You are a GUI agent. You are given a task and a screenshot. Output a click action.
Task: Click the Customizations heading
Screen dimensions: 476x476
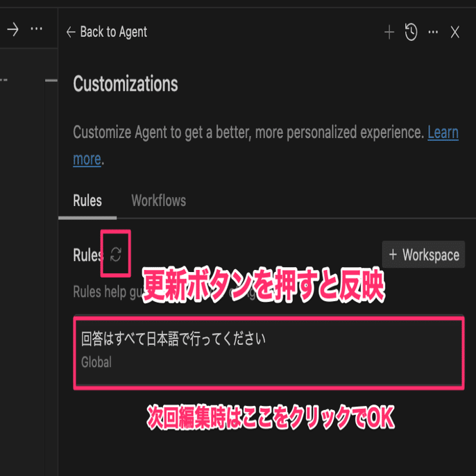point(126,84)
